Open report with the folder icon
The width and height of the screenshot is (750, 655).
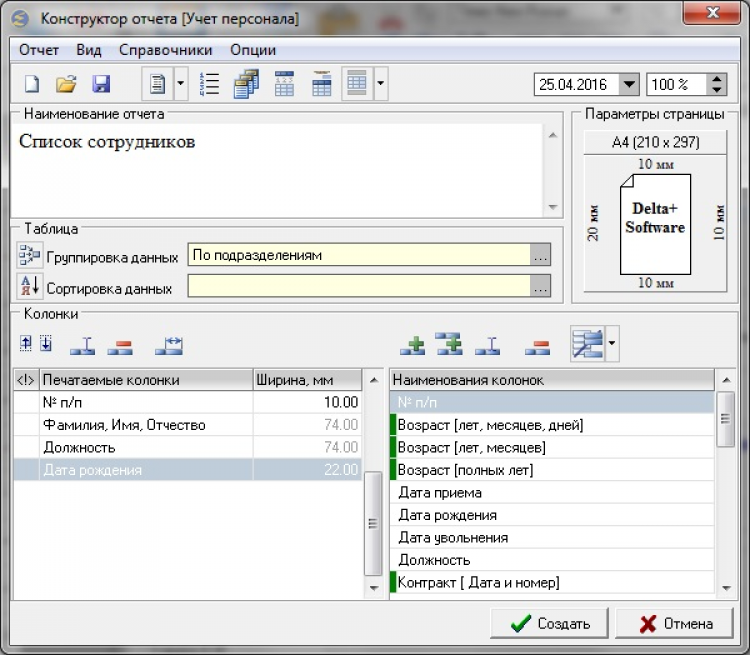pos(66,84)
